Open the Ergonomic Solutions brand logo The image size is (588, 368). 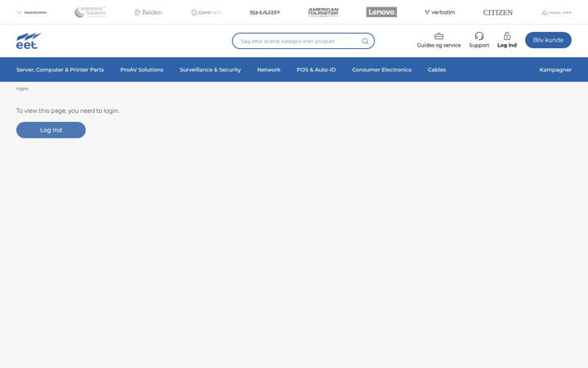click(90, 12)
